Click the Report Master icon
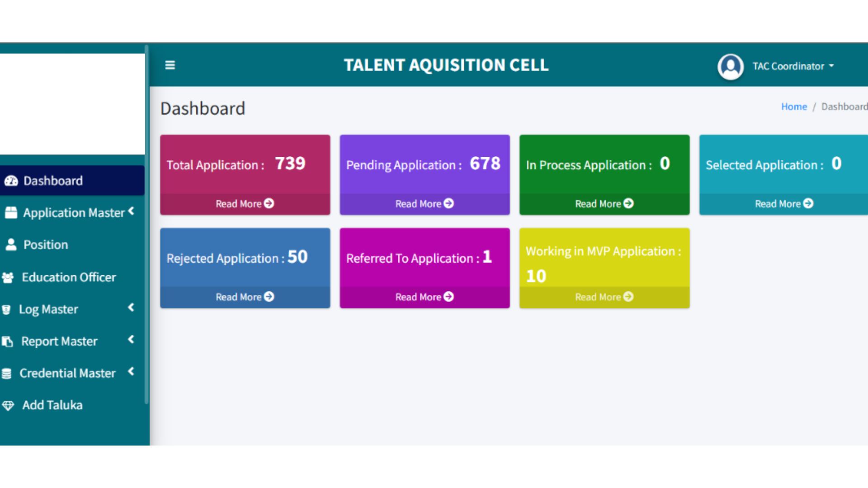This screenshot has width=868, height=488. pyautogui.click(x=7, y=341)
